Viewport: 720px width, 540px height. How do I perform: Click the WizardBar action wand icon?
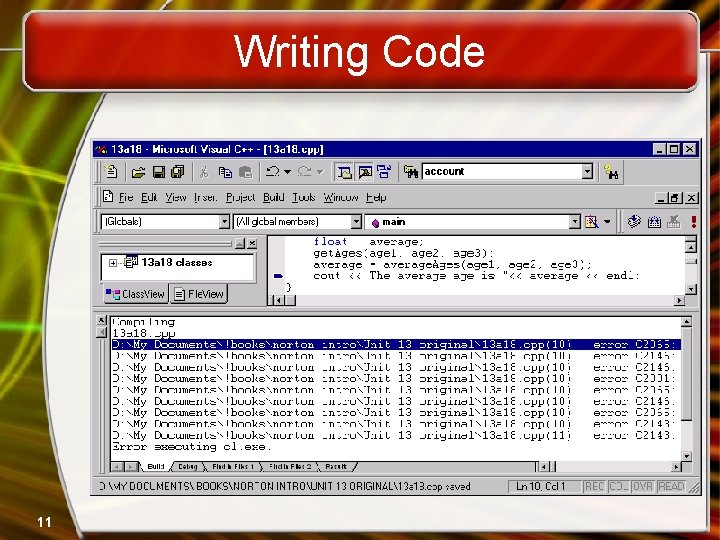(x=592, y=222)
